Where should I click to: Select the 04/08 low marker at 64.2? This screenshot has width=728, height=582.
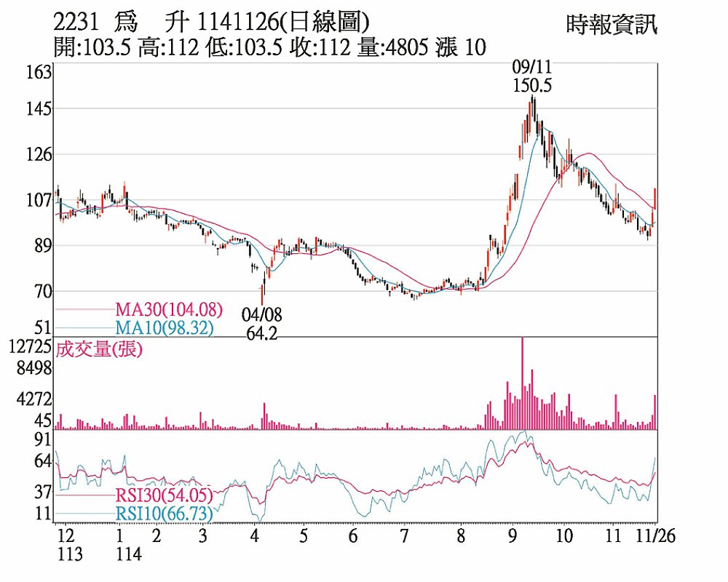(262, 324)
